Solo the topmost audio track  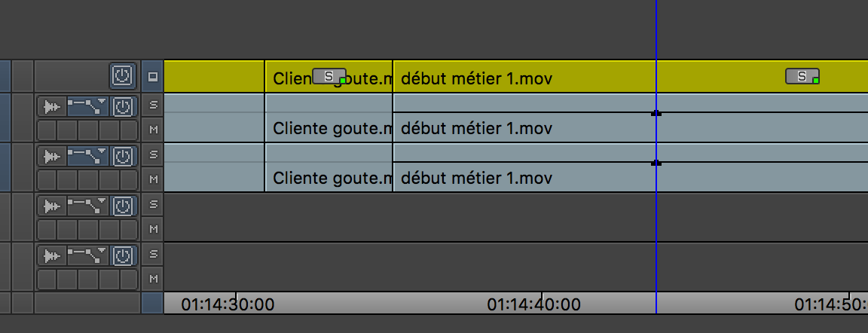(x=153, y=105)
